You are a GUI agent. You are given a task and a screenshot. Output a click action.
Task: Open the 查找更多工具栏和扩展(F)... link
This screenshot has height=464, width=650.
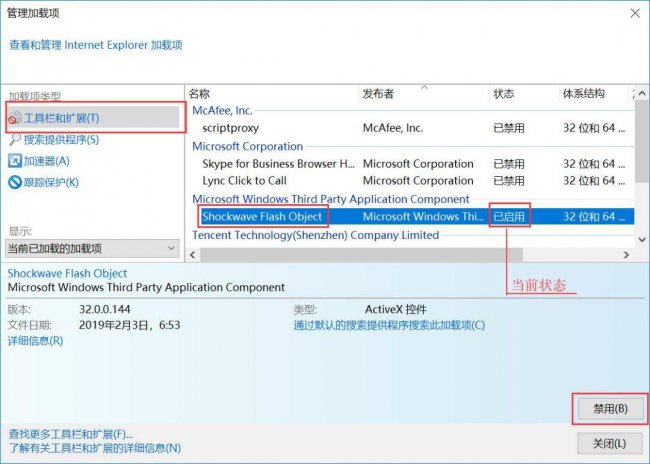coord(71,434)
